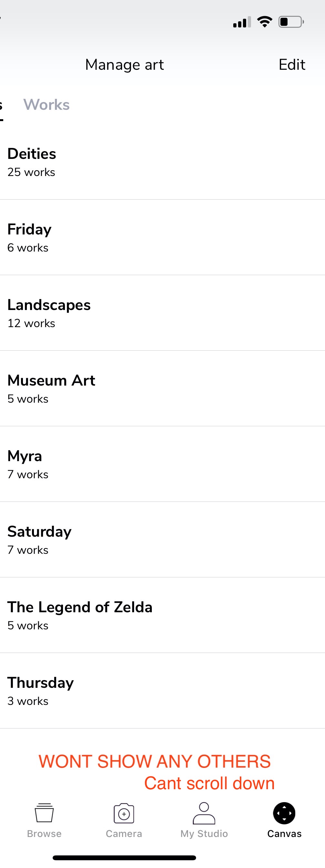Switch to the partially hidden left tab
The image size is (325, 868).
click(1, 106)
